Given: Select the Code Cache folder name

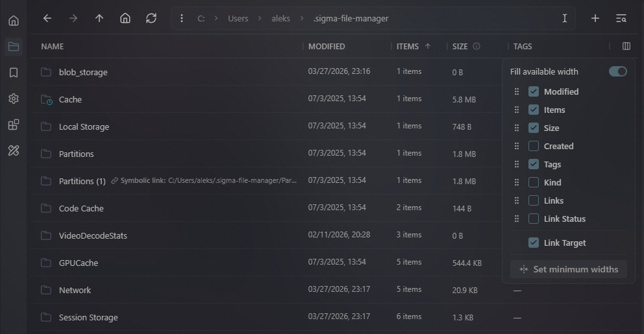Looking at the screenshot, I should click(81, 208).
